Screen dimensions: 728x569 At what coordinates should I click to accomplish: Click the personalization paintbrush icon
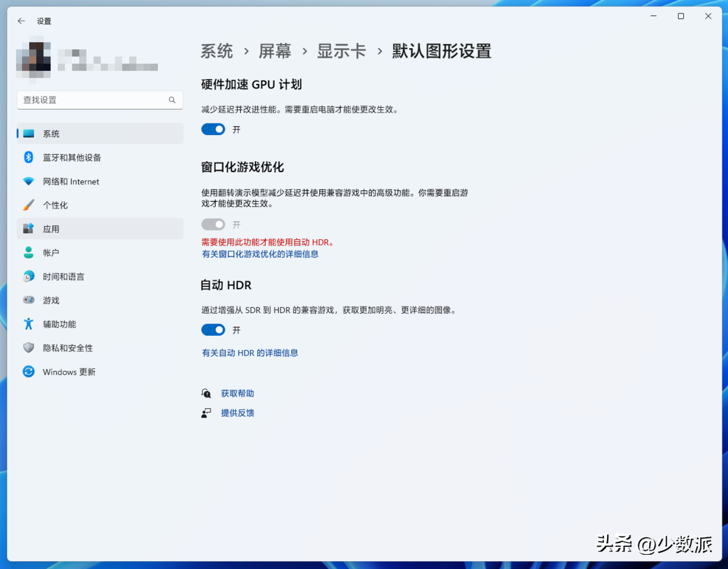(29, 205)
